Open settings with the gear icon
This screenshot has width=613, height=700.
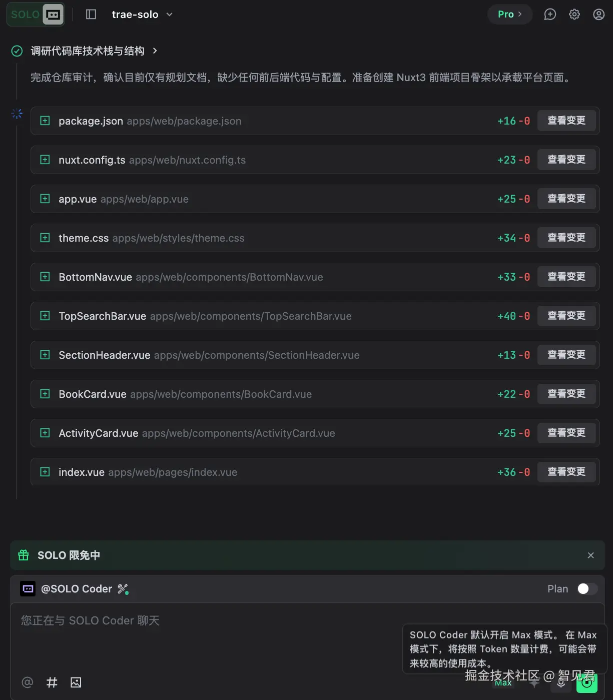click(x=574, y=15)
